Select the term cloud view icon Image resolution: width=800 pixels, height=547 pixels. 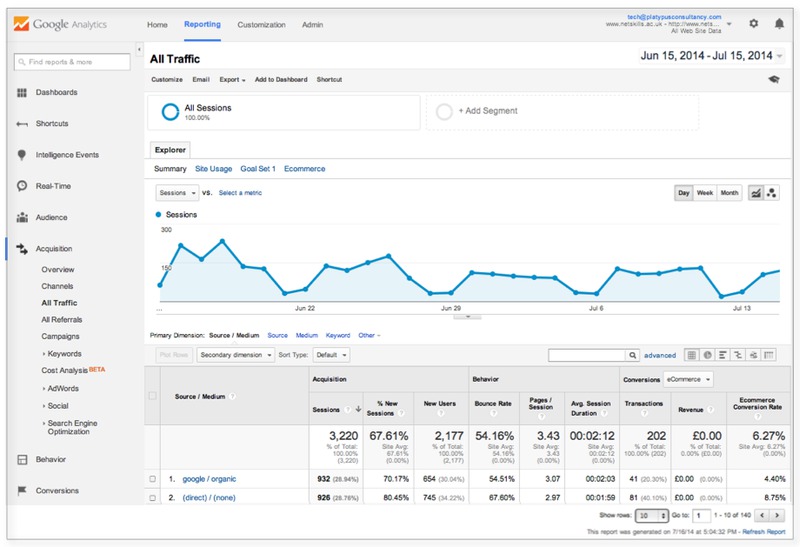click(753, 355)
